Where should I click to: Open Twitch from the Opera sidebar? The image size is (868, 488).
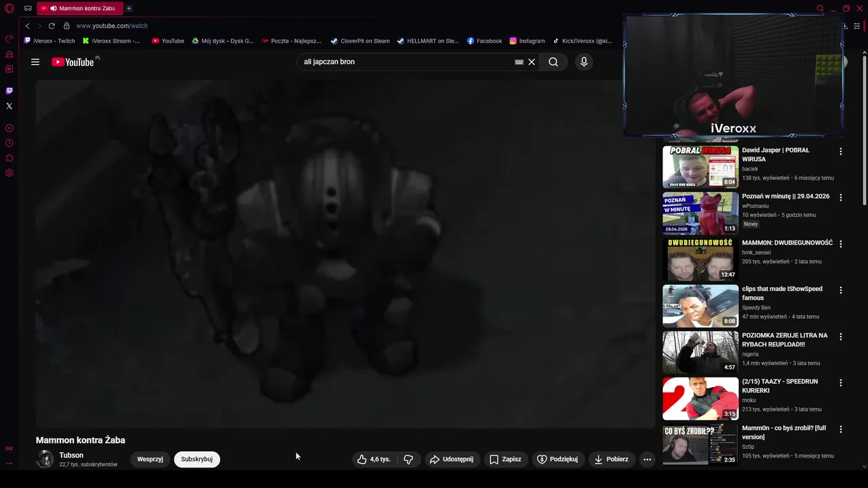click(x=9, y=91)
